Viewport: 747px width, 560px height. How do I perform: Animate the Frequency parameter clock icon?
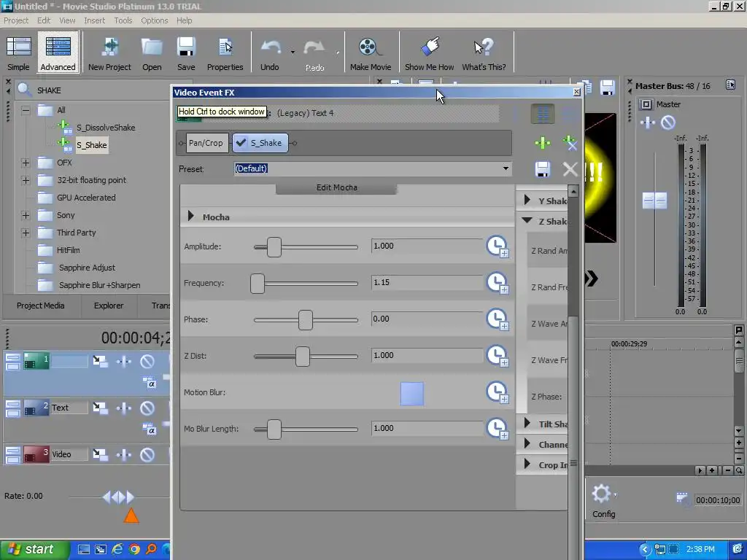click(x=498, y=283)
